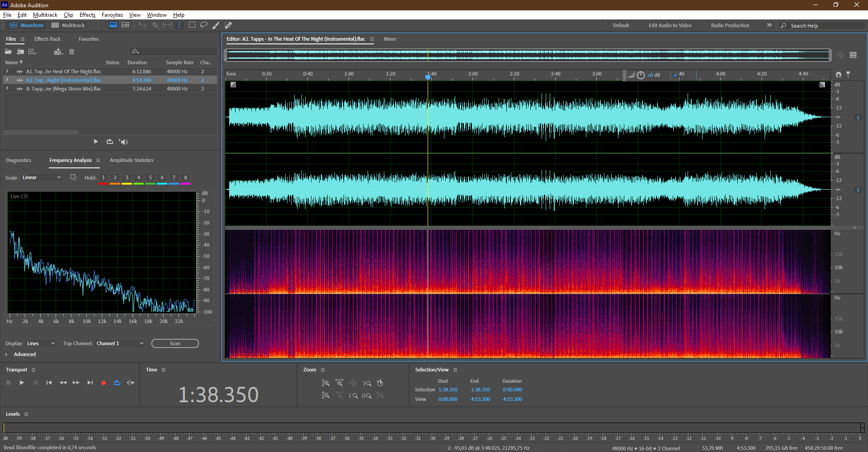Select Radio Production workspace

tap(730, 25)
